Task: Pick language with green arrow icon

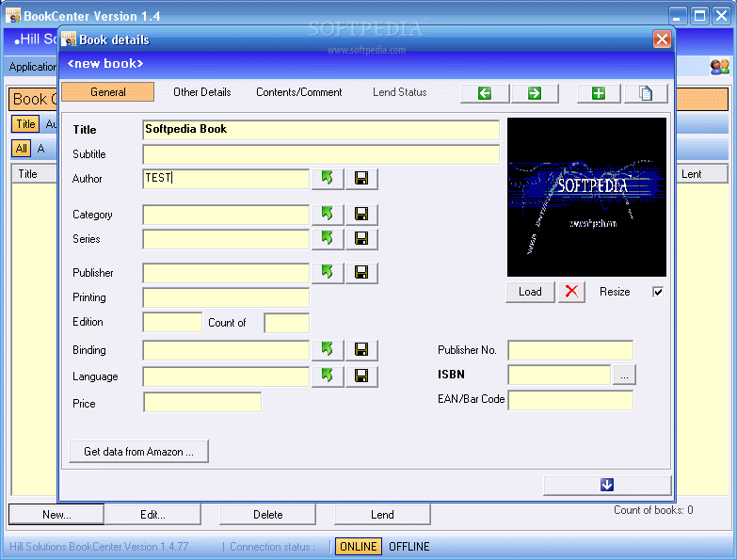Action: click(x=328, y=376)
